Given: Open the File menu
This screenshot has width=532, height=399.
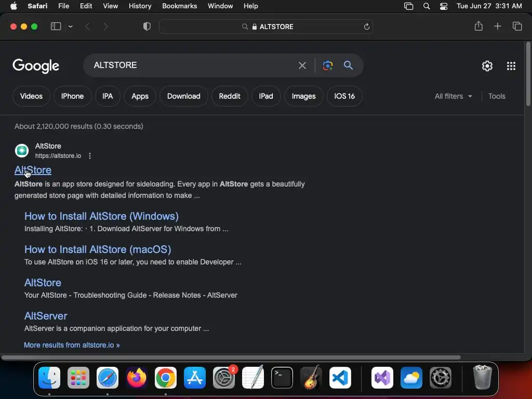Looking at the screenshot, I should (x=63, y=6).
